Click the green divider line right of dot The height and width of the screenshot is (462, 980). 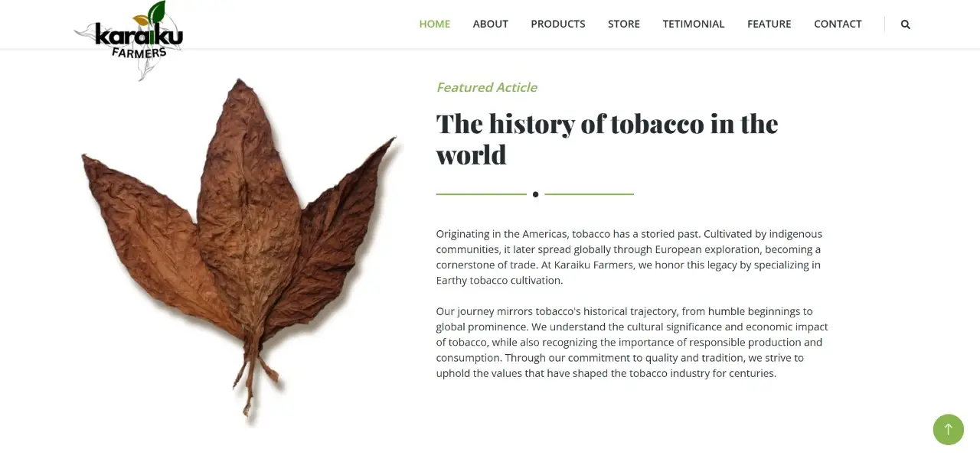589,194
